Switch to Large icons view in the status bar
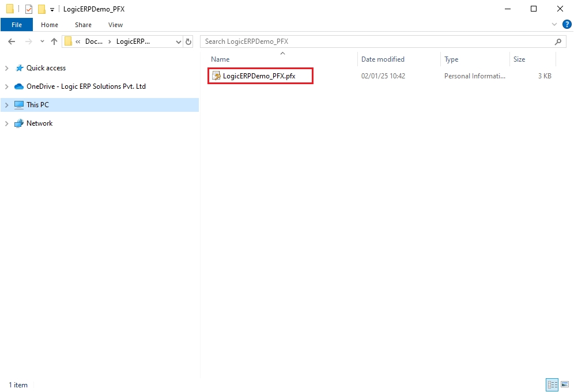This screenshot has height=392, width=574. (x=565, y=385)
